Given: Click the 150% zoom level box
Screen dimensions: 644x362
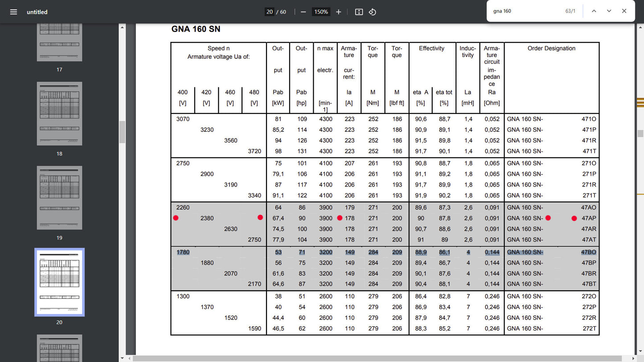Looking at the screenshot, I should click(321, 12).
